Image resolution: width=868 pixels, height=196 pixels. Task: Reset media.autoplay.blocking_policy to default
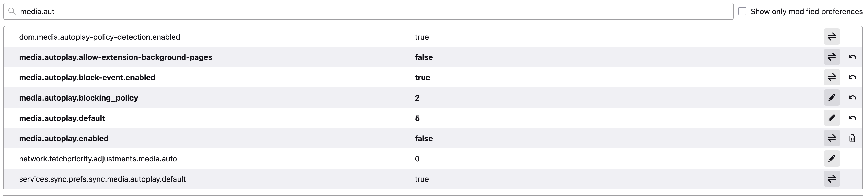tap(852, 97)
